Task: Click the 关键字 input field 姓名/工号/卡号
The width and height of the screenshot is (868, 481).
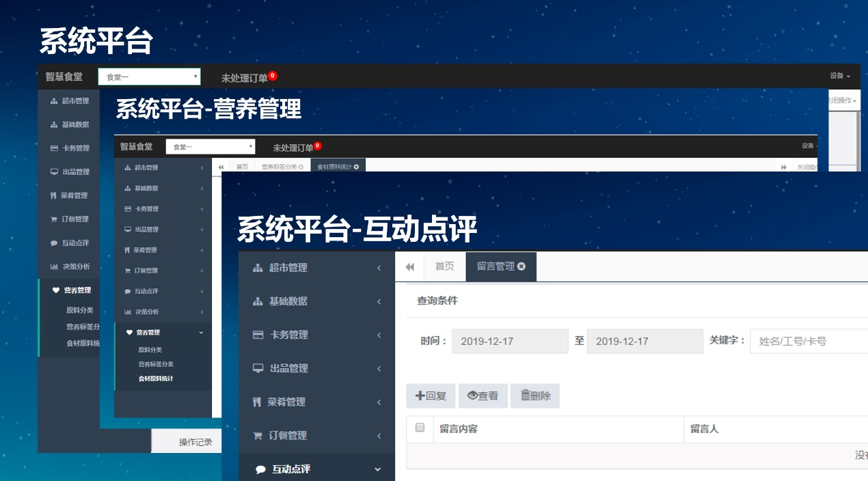Action: pos(806,341)
